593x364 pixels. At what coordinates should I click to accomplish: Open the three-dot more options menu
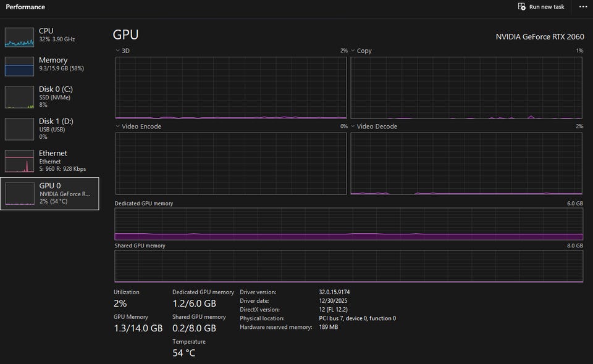pyautogui.click(x=583, y=7)
